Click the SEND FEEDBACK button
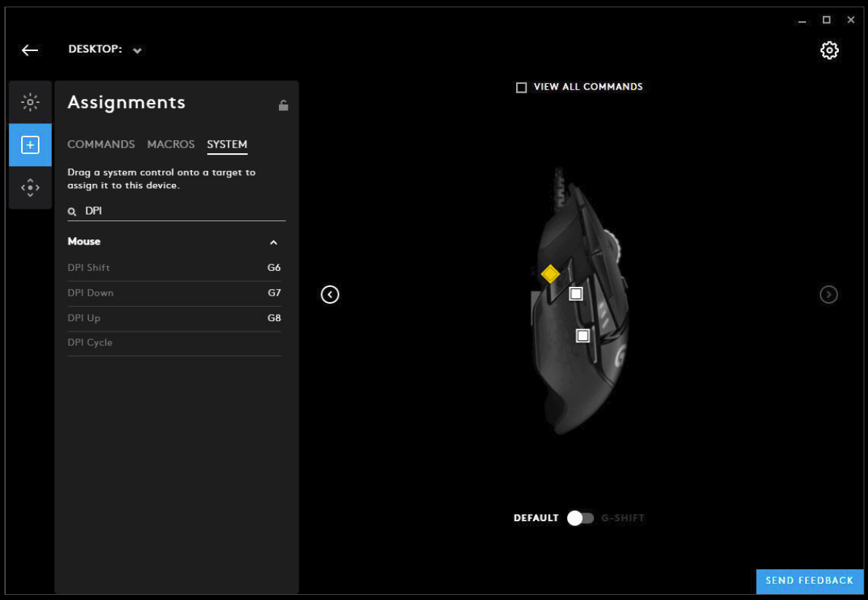 [x=809, y=581]
